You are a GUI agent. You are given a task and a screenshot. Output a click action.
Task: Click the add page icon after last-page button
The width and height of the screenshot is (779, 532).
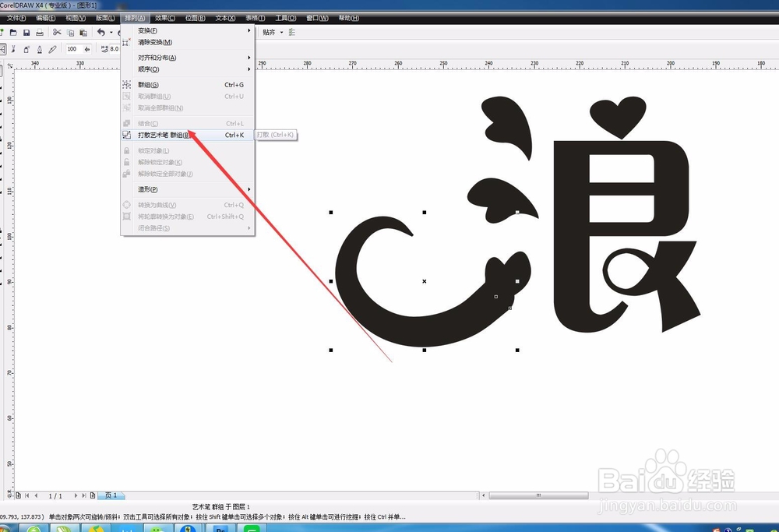93,495
